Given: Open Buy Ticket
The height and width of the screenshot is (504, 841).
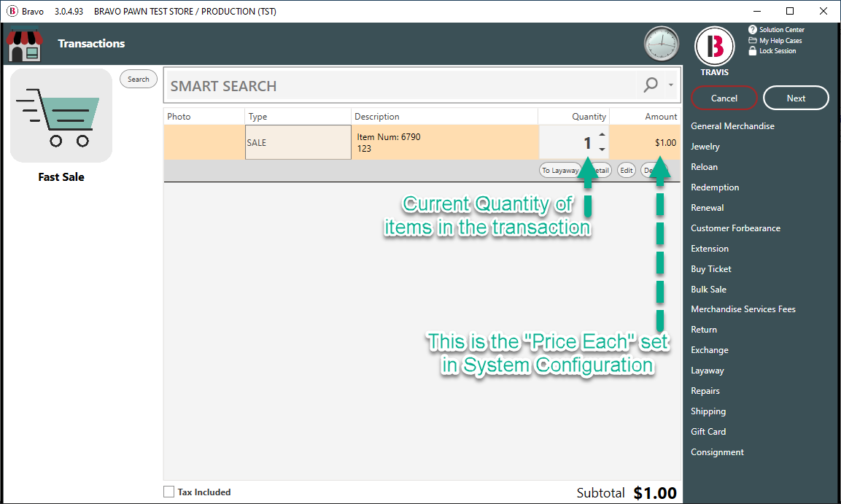Looking at the screenshot, I should tap(710, 268).
